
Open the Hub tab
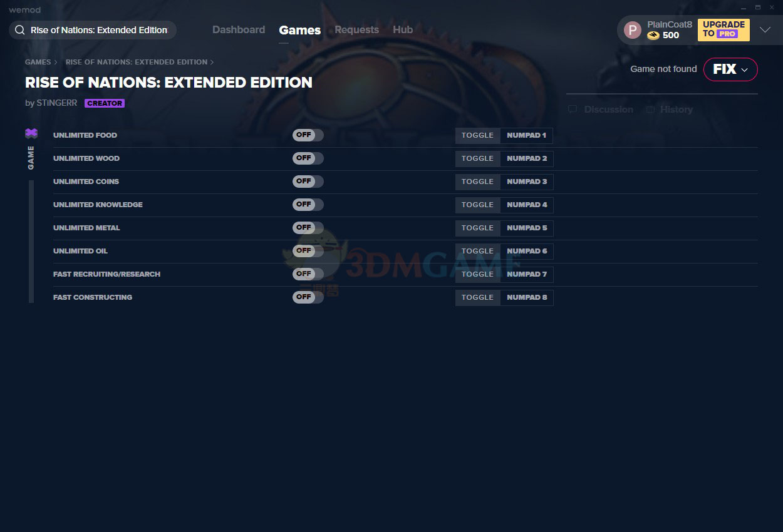click(x=403, y=29)
